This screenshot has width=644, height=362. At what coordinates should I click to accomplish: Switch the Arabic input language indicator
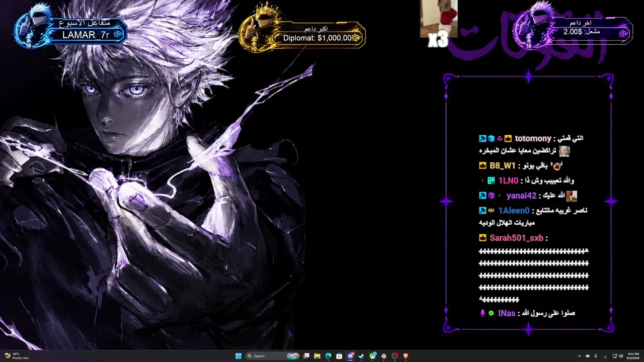605,356
